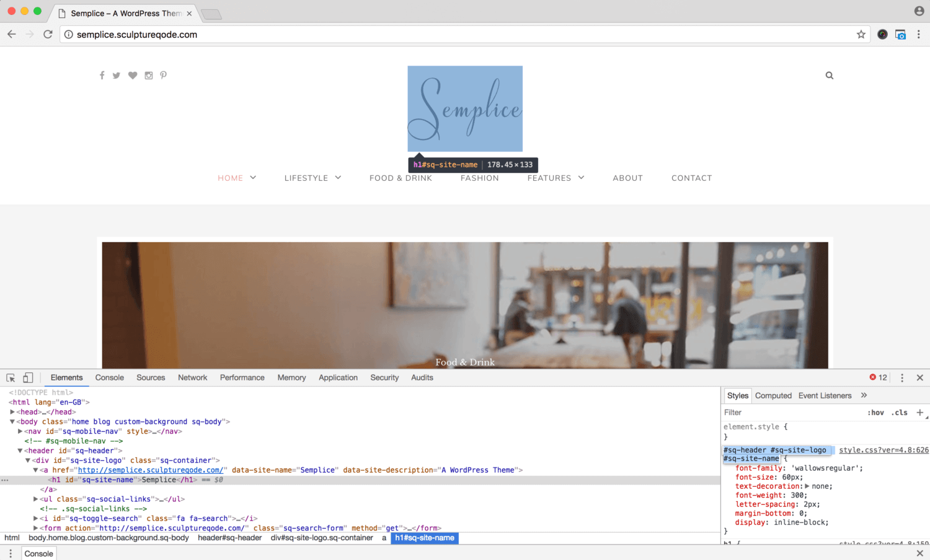Click the browser back arrow
930x560 pixels.
tap(12, 34)
